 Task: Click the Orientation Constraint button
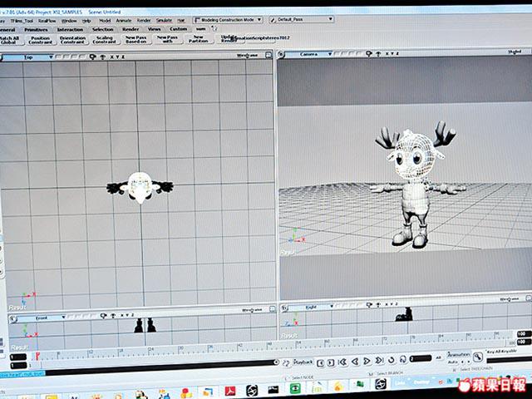72,40
